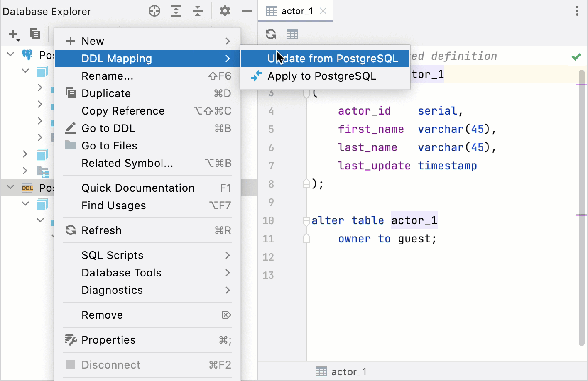Click the refresh icon in the editor toolbar

270,34
